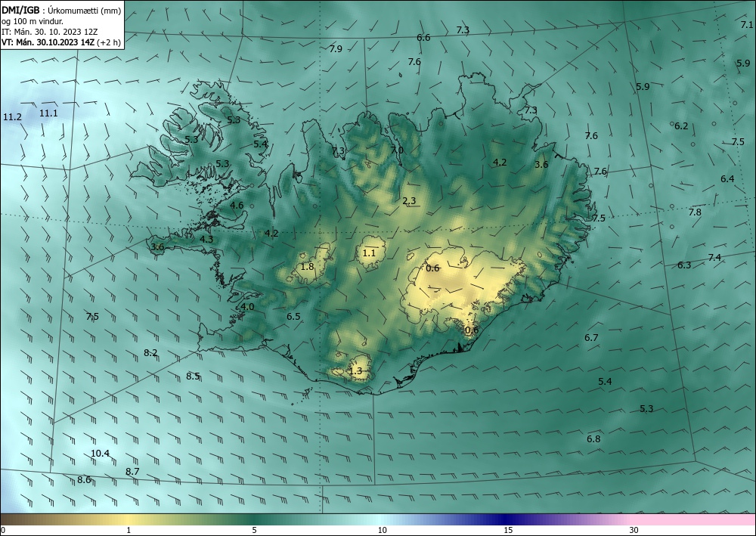Click the 6.8 value label
Image resolution: width=756 pixels, height=536 pixels.
coord(593,438)
